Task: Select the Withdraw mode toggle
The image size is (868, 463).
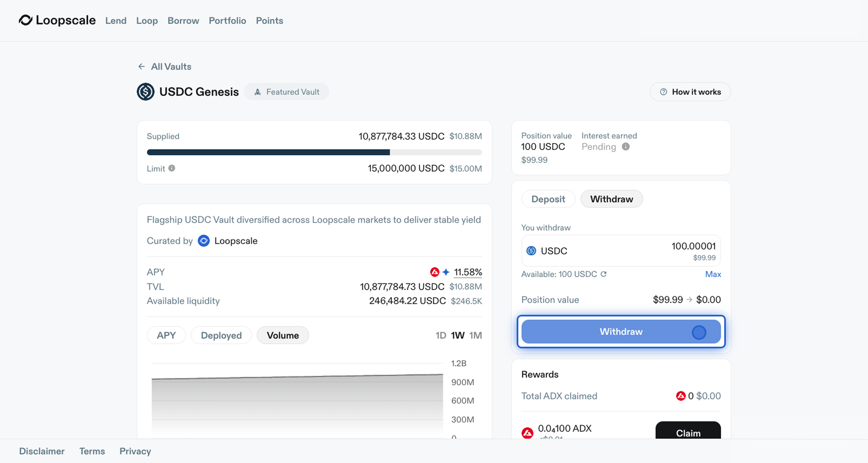Action: (611, 199)
